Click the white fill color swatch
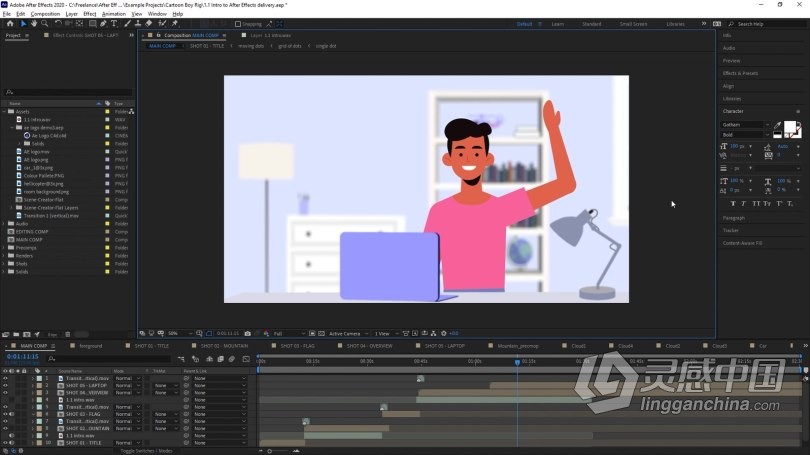Screen dimensions: 810x455 (x=790, y=127)
